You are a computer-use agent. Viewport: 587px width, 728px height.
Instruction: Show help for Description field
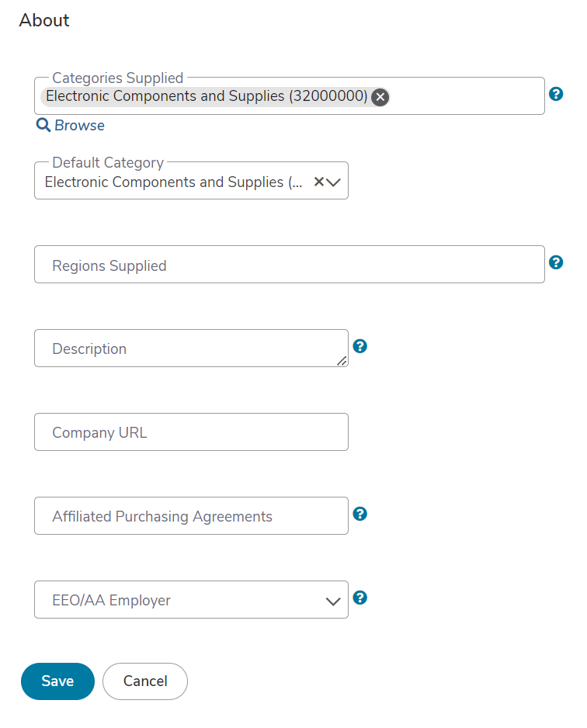[360, 346]
